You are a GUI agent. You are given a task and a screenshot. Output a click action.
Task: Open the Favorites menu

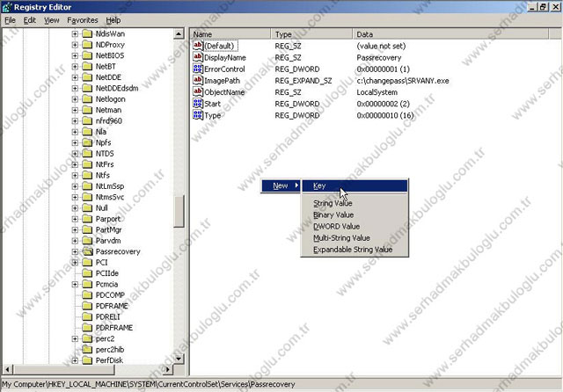click(82, 20)
